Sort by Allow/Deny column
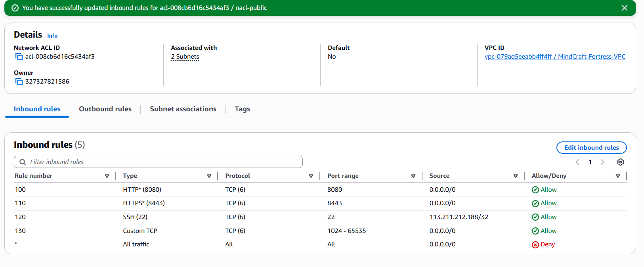The width and height of the screenshot is (644, 267). [x=617, y=176]
